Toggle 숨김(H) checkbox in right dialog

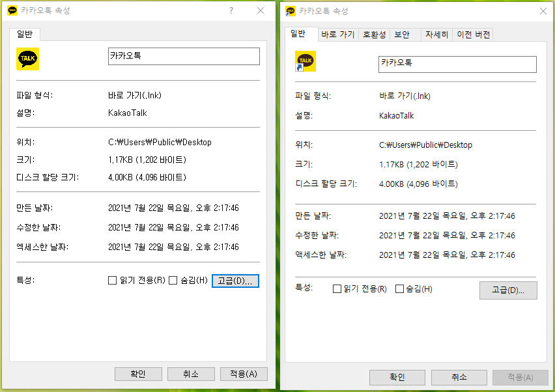point(399,289)
